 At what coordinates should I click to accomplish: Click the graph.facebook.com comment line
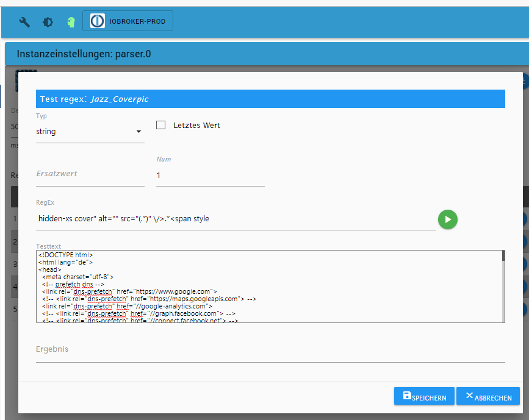point(139,313)
